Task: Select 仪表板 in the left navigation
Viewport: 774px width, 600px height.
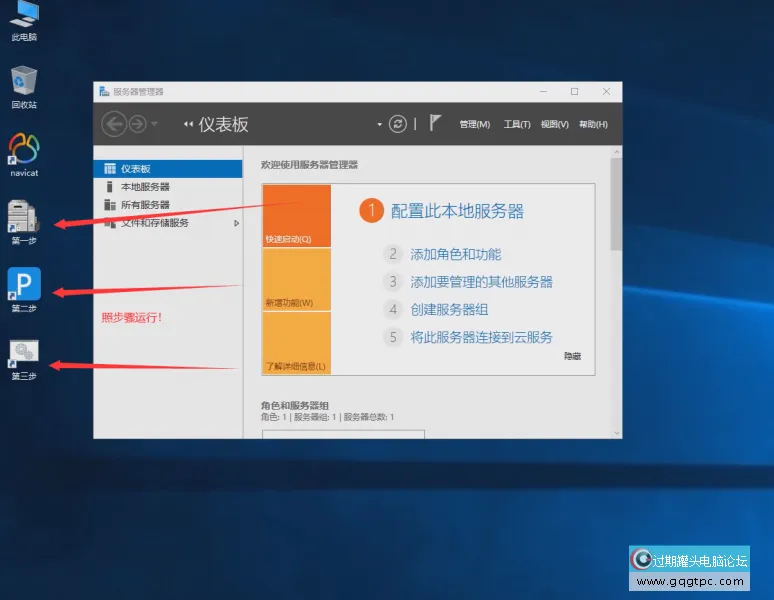Action: [168, 169]
